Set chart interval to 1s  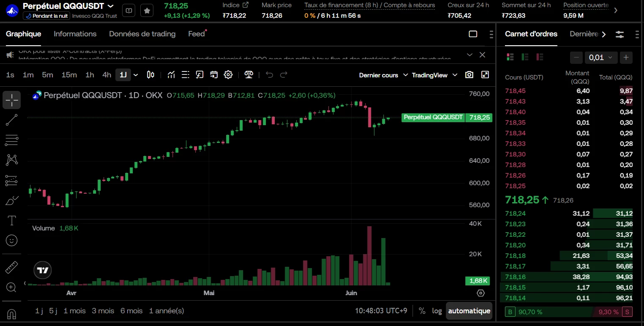10,75
